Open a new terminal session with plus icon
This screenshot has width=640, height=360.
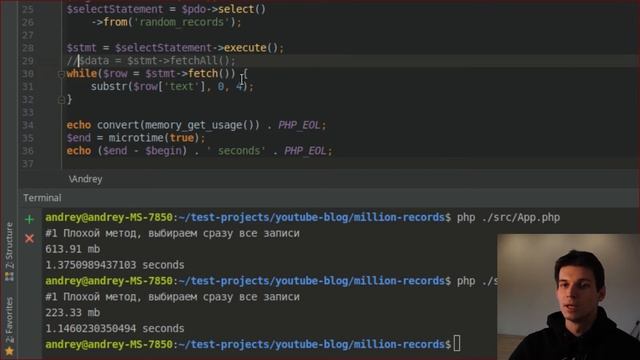(29, 219)
